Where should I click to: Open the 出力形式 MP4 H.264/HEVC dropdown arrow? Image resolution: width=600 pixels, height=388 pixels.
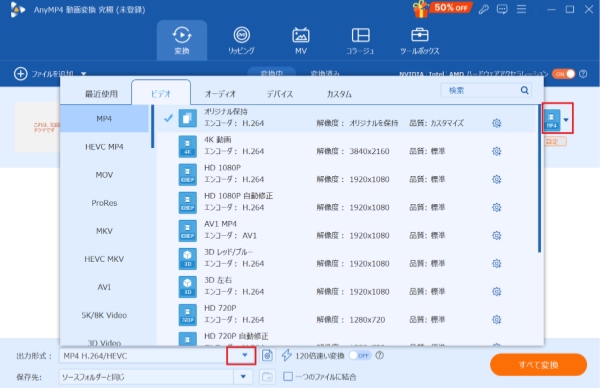245,355
